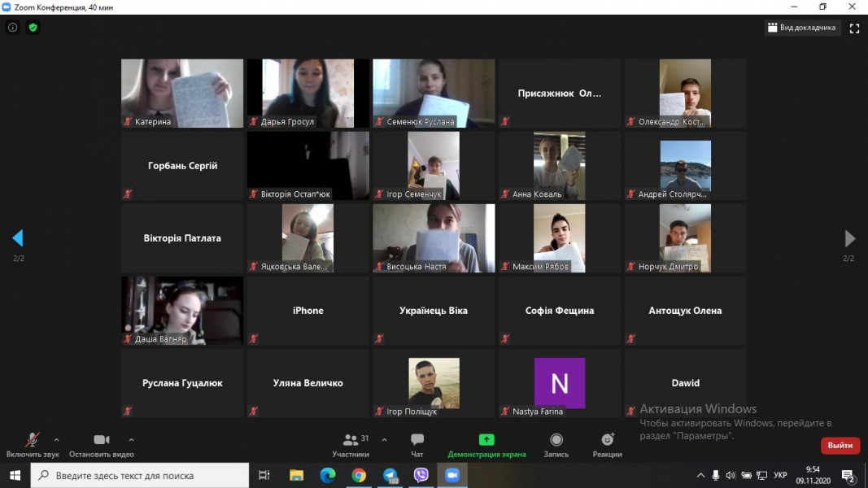868x488 pixels.
Task: Open Telegram from the Windows taskbar
Action: click(390, 476)
